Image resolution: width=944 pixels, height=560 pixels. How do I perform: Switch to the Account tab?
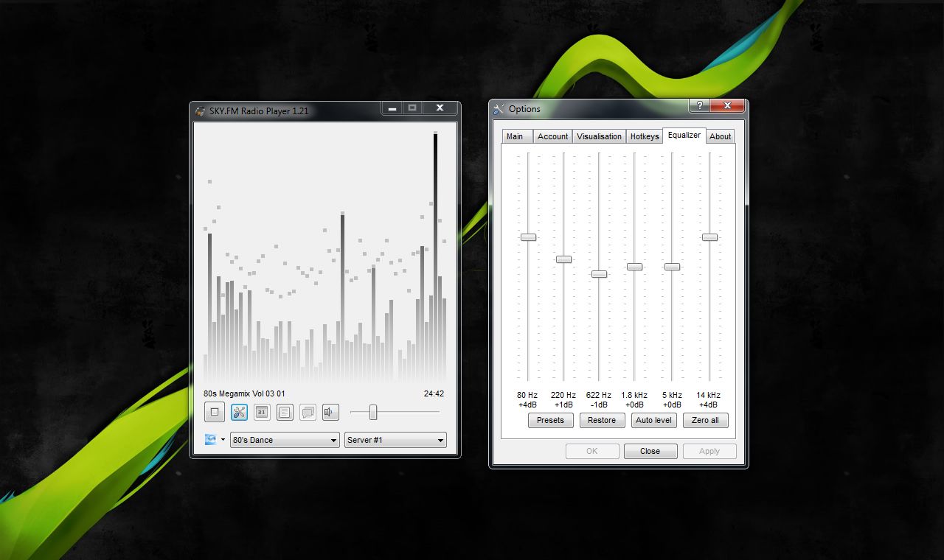tap(552, 136)
